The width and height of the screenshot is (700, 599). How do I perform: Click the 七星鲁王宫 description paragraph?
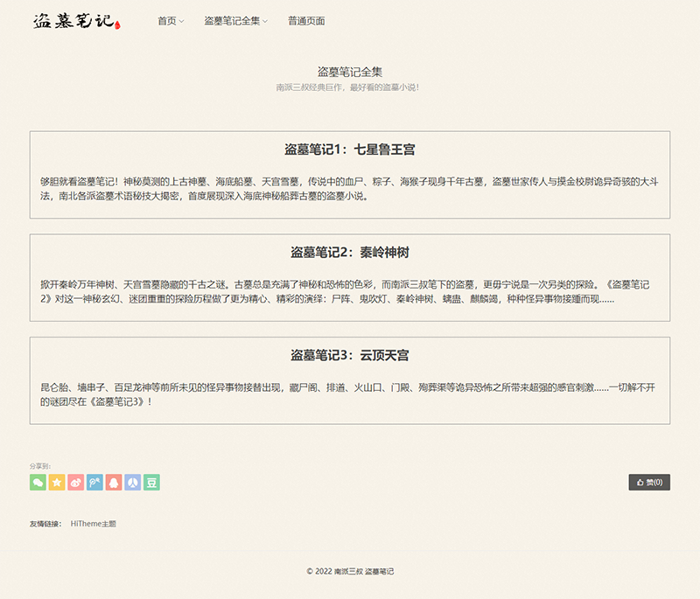[x=349, y=189]
